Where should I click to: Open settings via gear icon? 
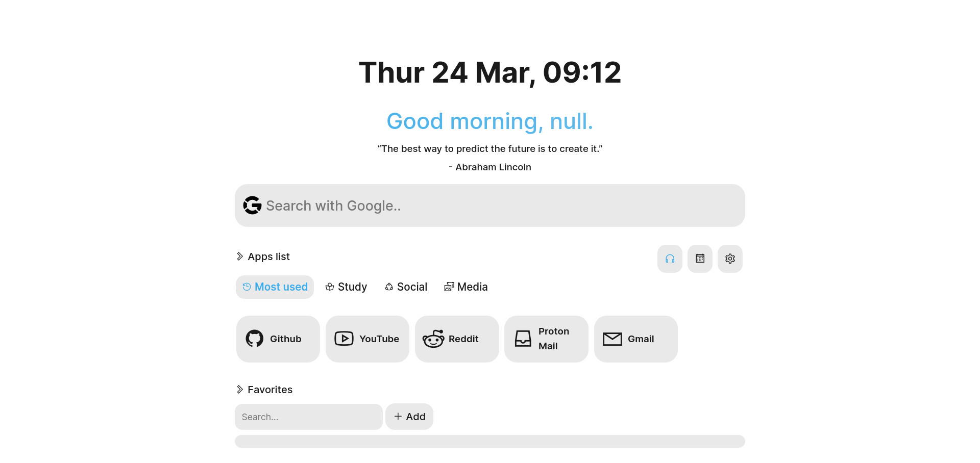tap(730, 259)
